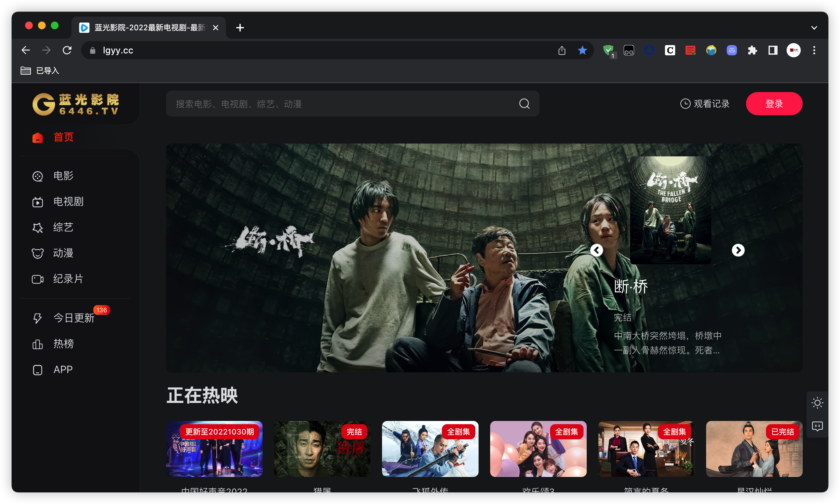Go to 首页 in the sidebar

53,137
